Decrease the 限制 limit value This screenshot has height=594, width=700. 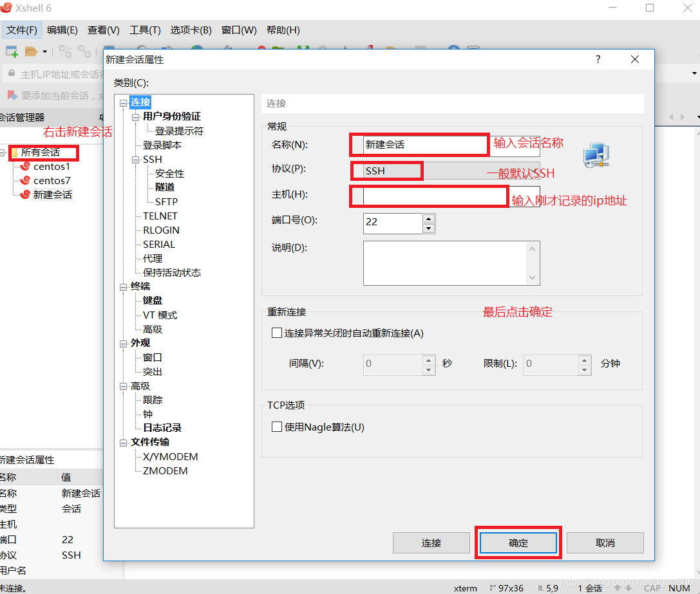coord(584,370)
